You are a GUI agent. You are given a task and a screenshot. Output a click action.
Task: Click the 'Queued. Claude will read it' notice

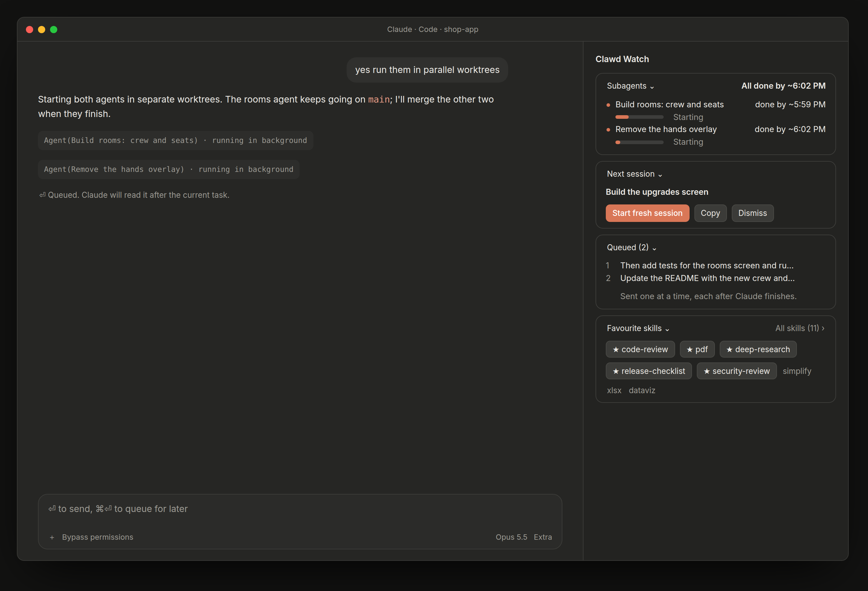click(x=134, y=195)
